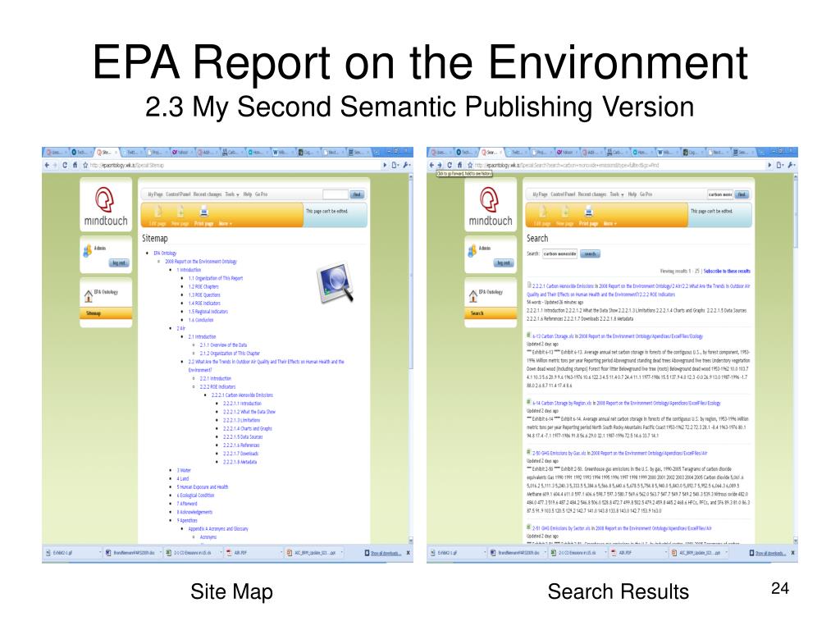
Task: Open 5 Human Exposure and Health sitemap link
Action: pyautogui.click(x=202, y=487)
